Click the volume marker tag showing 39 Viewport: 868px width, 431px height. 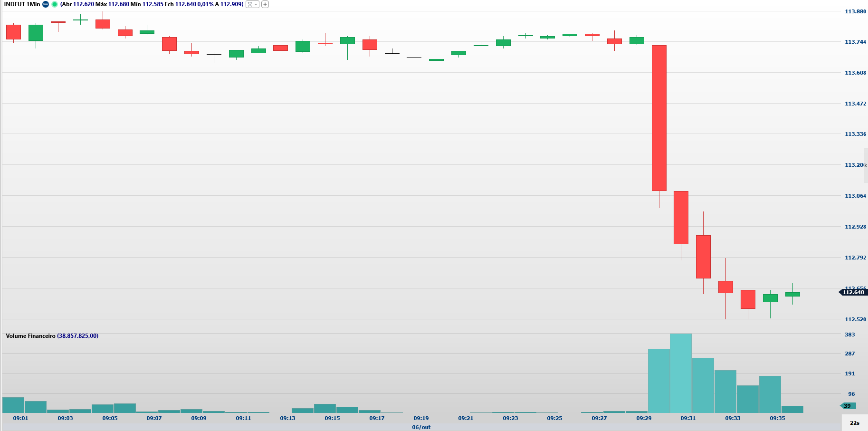tap(848, 406)
